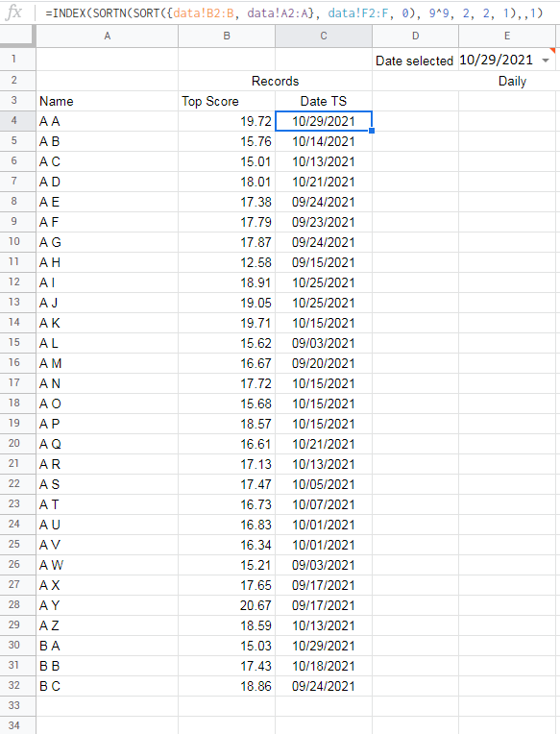This screenshot has width=560, height=734.
Task: Select the score cell 18.86
Action: click(x=227, y=685)
